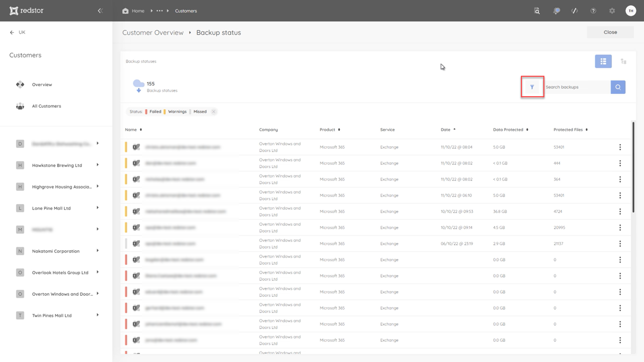Click the table vertical scrollbar
This screenshot has height=362, width=644.
coord(633,167)
